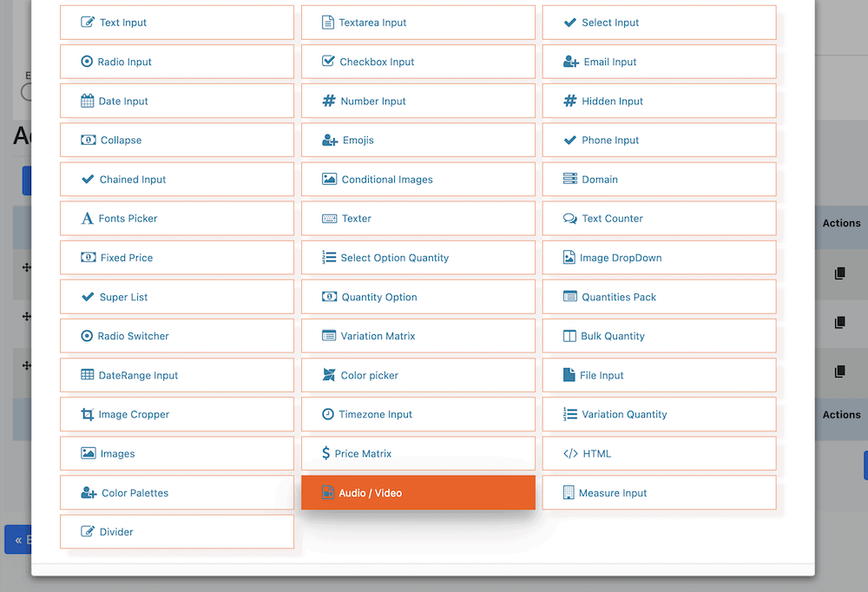Viewport: 868px width, 592px height.
Task: Click the Color picker icon
Action: pos(329,375)
